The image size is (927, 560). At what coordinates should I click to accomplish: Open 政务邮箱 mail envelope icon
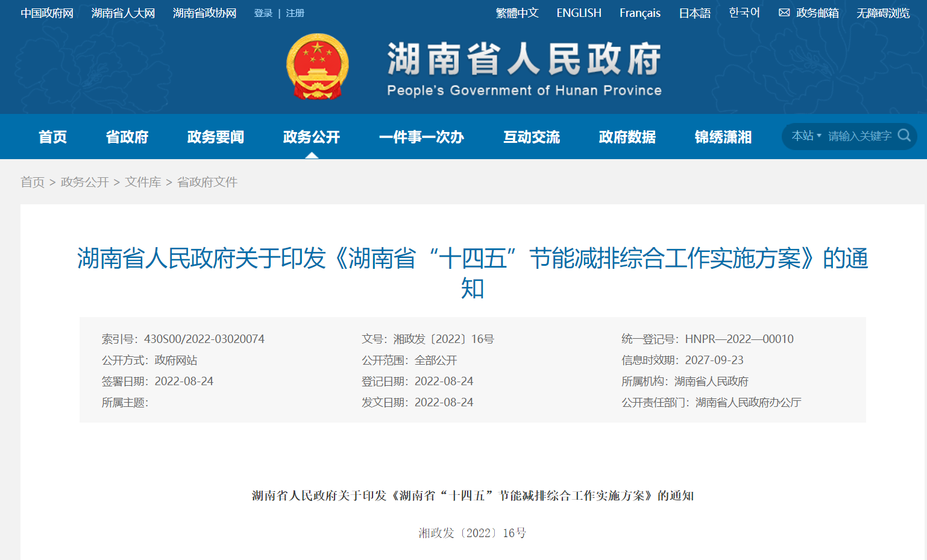784,13
